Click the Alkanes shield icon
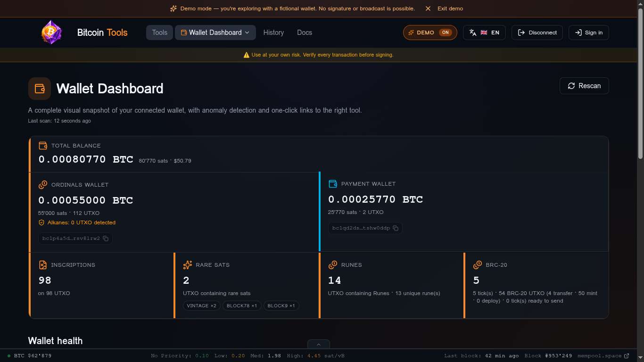This screenshot has height=362, width=644. (41, 222)
